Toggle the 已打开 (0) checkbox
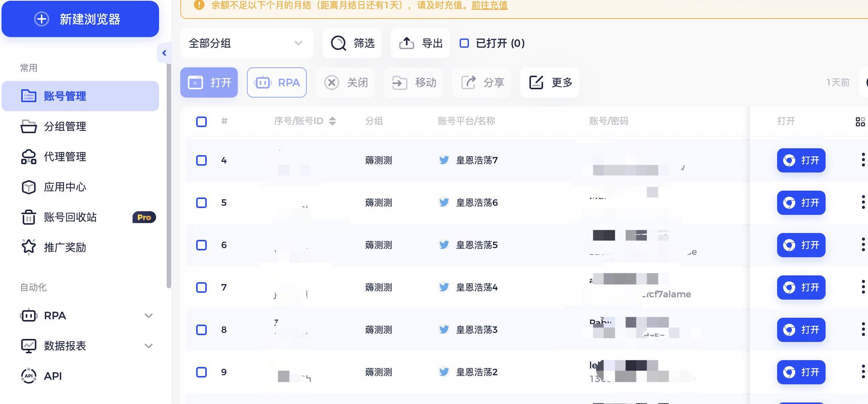This screenshot has width=868, height=404. point(464,43)
